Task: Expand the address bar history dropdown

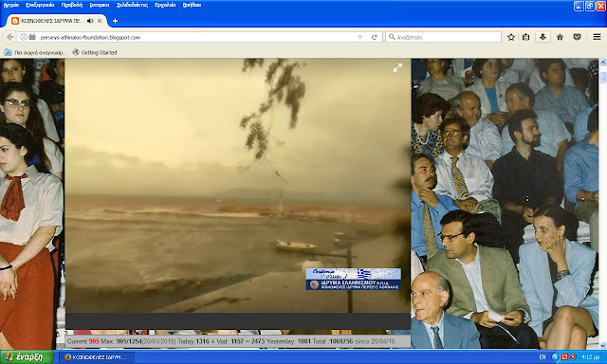Action: point(360,37)
